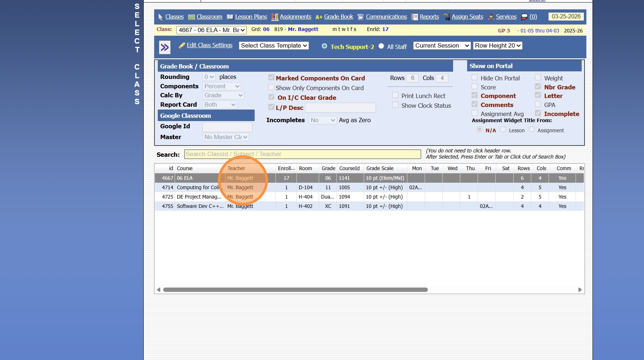This screenshot has height=360, width=644.
Task: Open the Services menu item
Action: tap(506, 17)
